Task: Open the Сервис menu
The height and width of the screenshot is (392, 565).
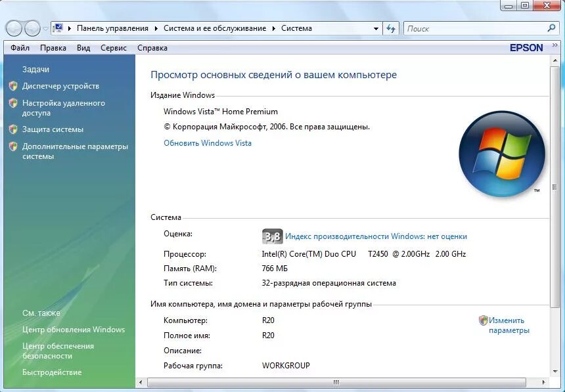Action: (114, 48)
